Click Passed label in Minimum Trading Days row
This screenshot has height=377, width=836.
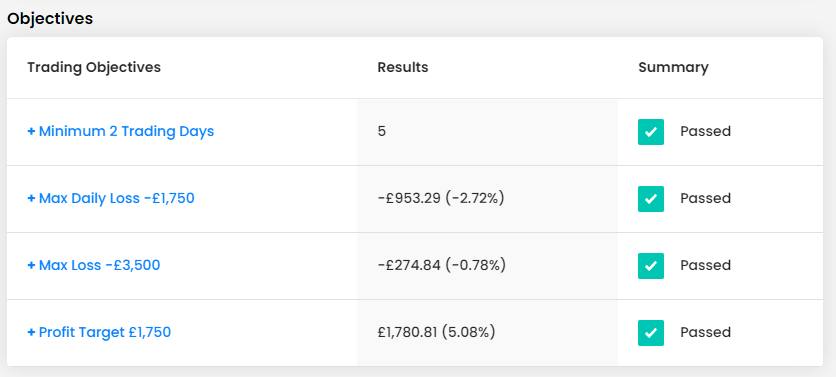coord(705,131)
